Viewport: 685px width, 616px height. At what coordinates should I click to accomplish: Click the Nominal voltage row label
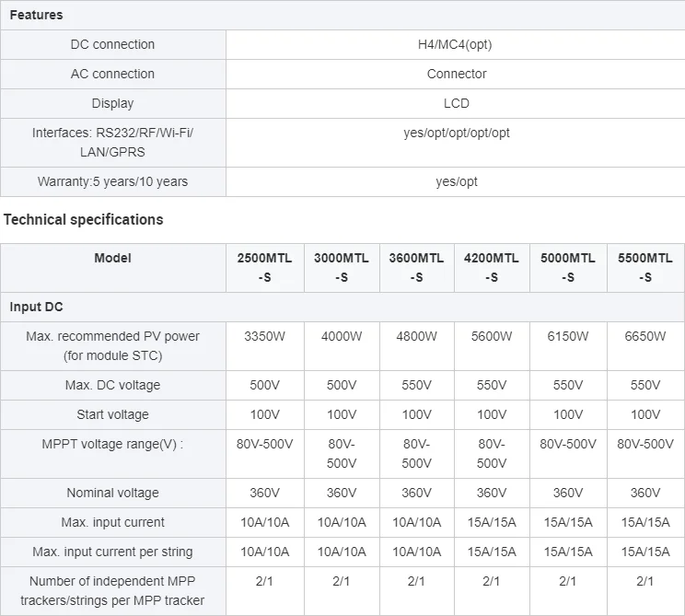(x=112, y=493)
